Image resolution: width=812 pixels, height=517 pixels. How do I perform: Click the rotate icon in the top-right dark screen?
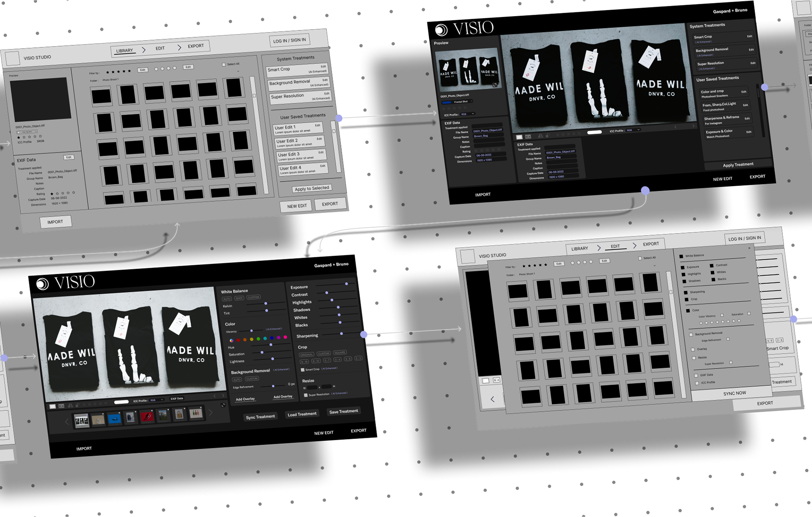(x=547, y=136)
